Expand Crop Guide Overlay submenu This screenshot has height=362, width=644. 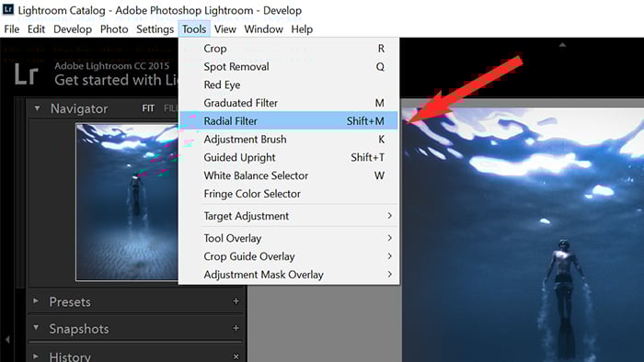point(289,256)
